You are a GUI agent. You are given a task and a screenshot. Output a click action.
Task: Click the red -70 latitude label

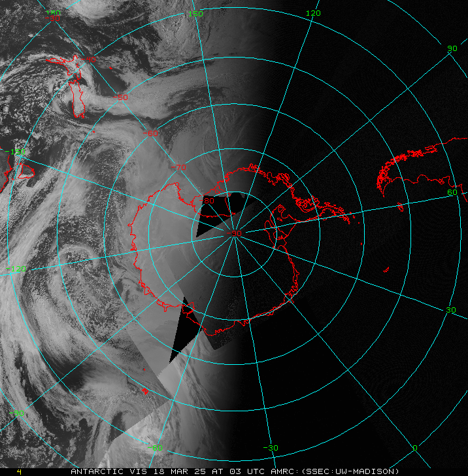178,167
